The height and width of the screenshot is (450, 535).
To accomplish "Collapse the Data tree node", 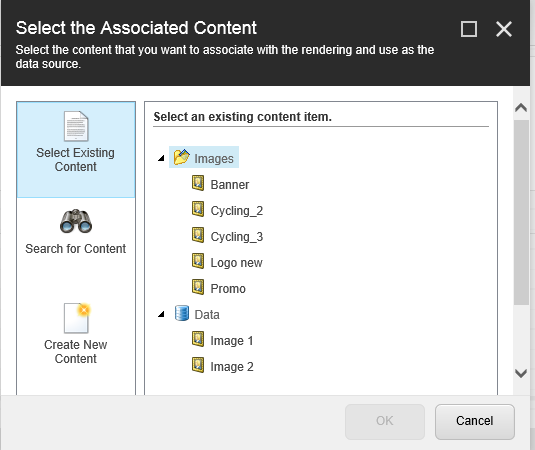I will (x=161, y=314).
